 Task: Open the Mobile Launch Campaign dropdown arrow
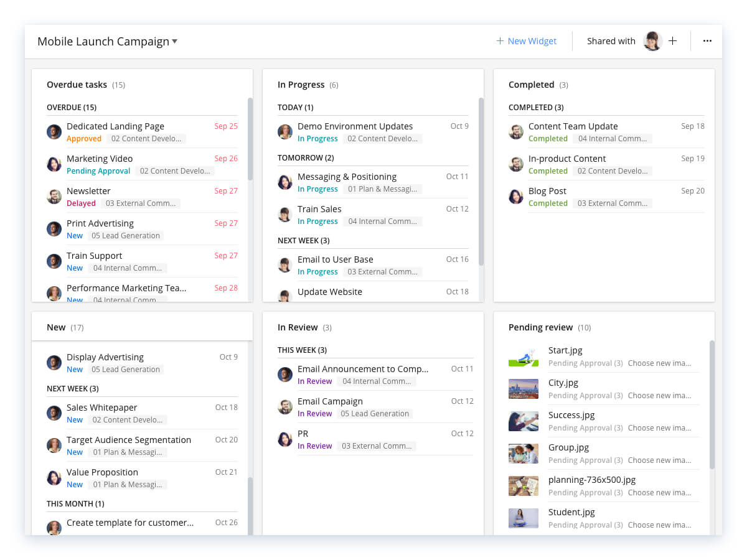[175, 42]
